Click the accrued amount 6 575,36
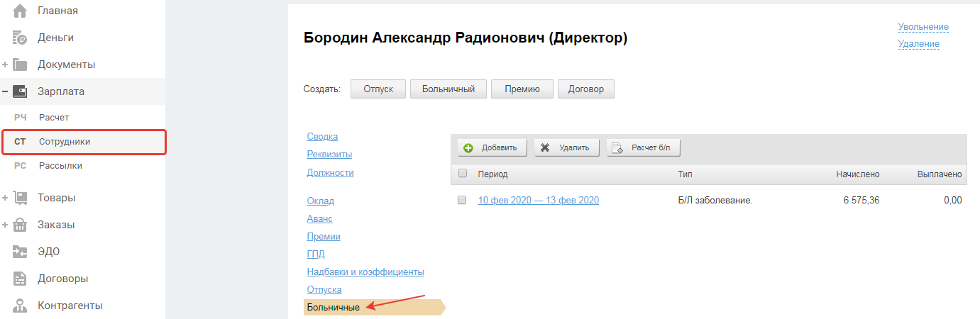The height and width of the screenshot is (319, 980). pos(861,201)
